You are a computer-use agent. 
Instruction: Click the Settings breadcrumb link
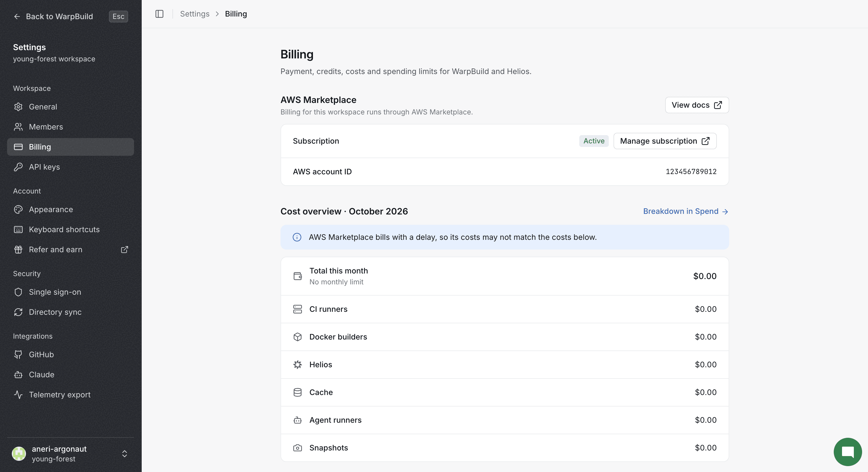point(195,14)
